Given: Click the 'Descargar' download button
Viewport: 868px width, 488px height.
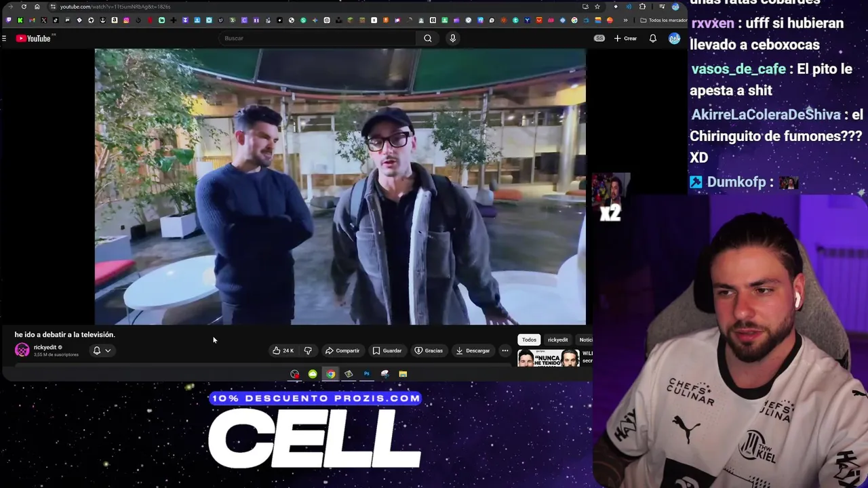Looking at the screenshot, I should [x=473, y=350].
